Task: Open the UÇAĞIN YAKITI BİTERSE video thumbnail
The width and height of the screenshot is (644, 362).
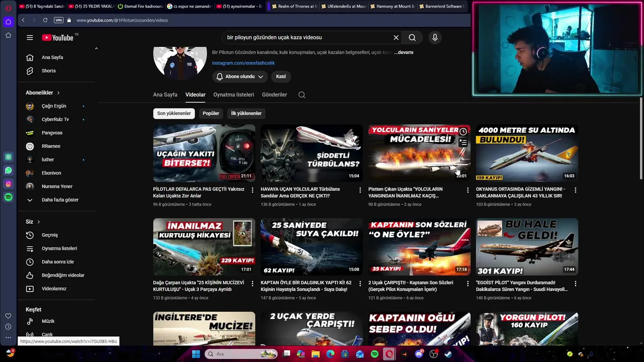Action: tap(204, 153)
